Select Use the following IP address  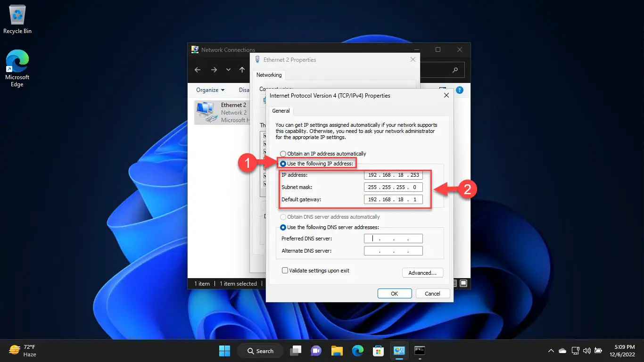click(317, 164)
